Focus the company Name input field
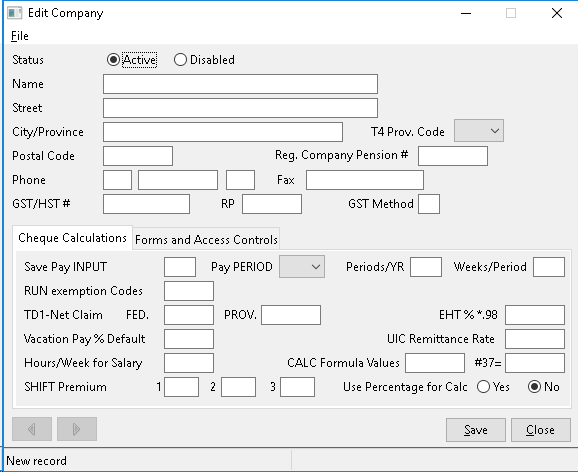This screenshot has height=472, width=578. click(x=240, y=84)
